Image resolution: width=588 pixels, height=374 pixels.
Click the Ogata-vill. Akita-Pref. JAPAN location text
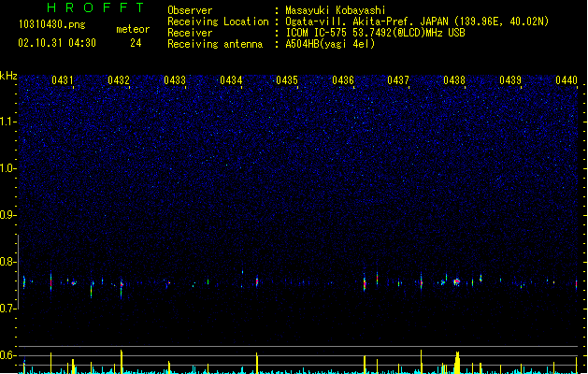417,22
